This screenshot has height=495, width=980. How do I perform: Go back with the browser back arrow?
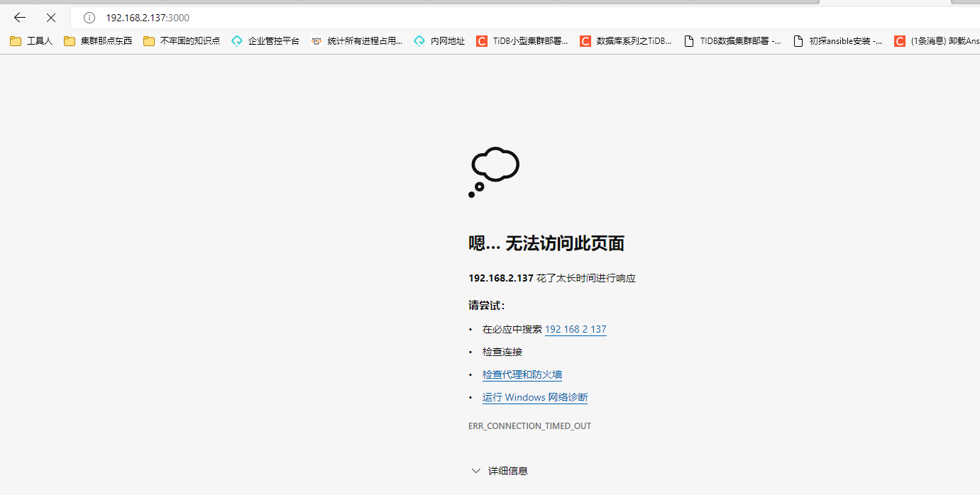click(20, 18)
